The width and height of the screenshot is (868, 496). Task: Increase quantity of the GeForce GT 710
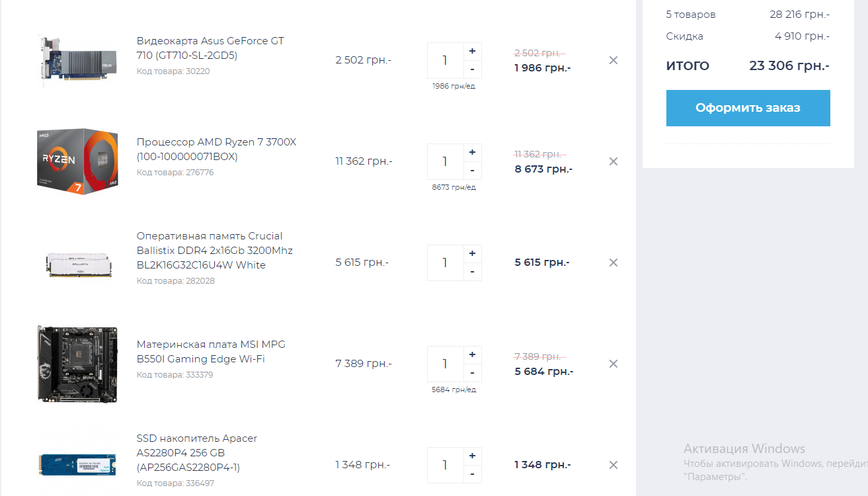point(472,52)
